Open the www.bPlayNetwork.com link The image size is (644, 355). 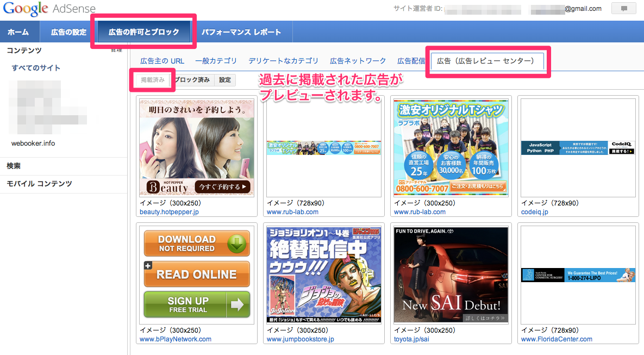click(x=176, y=339)
